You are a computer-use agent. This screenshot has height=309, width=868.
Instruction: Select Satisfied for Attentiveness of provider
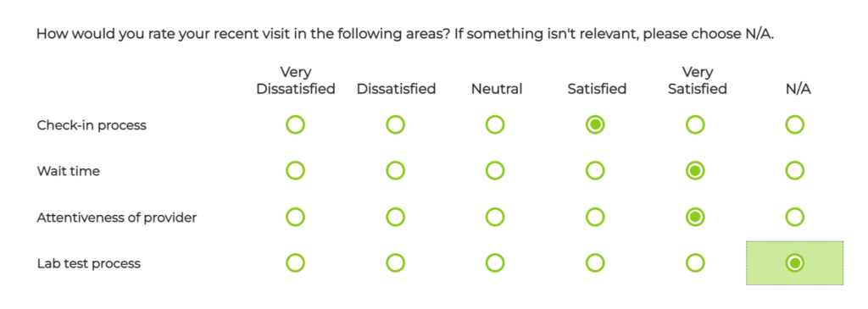(x=595, y=218)
